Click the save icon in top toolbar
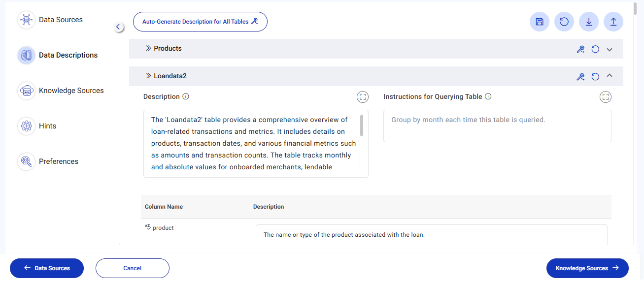The height and width of the screenshot is (282, 644). point(540,22)
